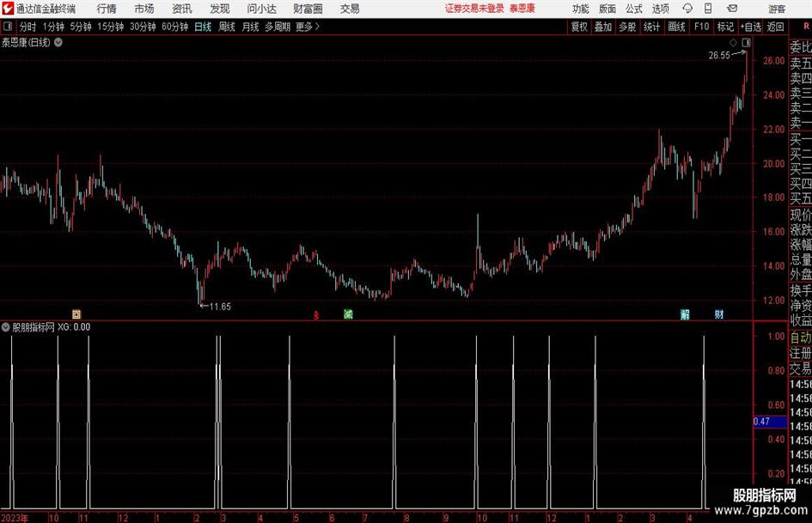
Task: Click the 26.55 high price label
Action: [719, 55]
